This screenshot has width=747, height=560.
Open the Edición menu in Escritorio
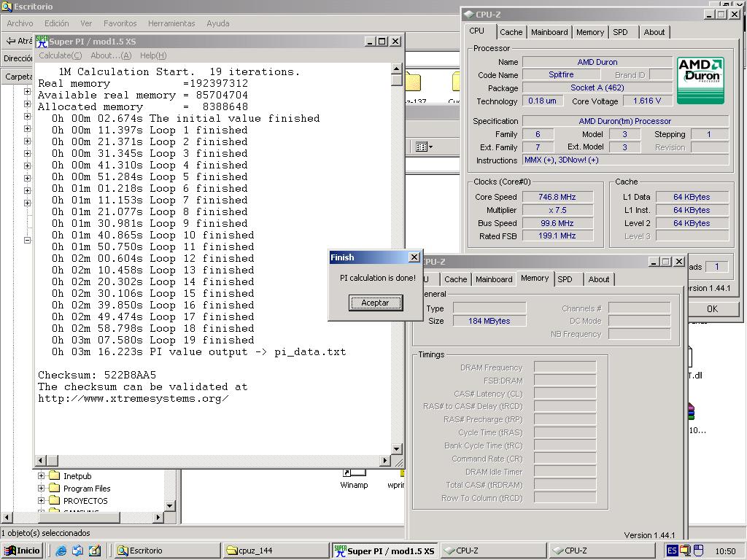57,23
